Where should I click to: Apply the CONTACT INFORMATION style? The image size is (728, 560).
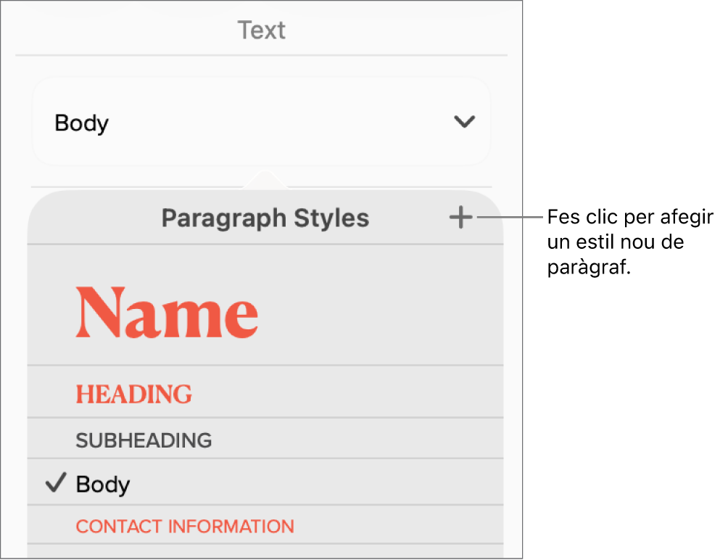[185, 526]
